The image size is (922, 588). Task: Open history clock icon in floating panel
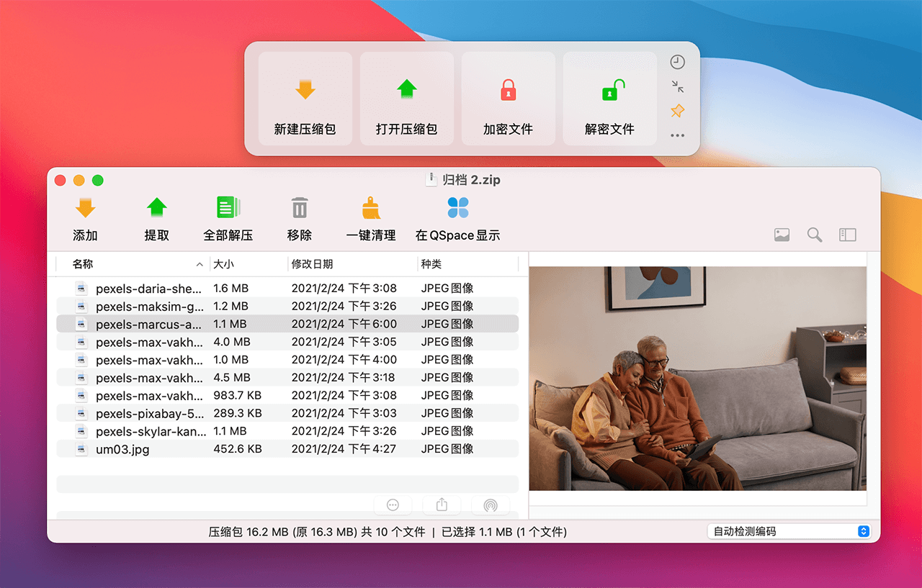click(x=677, y=62)
